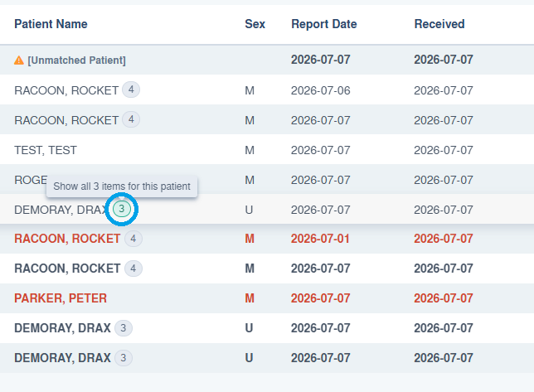The height and width of the screenshot is (392, 534).
Task: Click the 4 badge on RACOON, ROCKET dated 2026-07-06
Action: tap(131, 90)
